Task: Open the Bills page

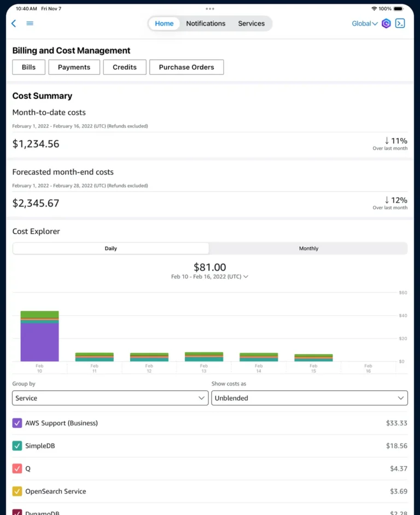Action: (29, 67)
